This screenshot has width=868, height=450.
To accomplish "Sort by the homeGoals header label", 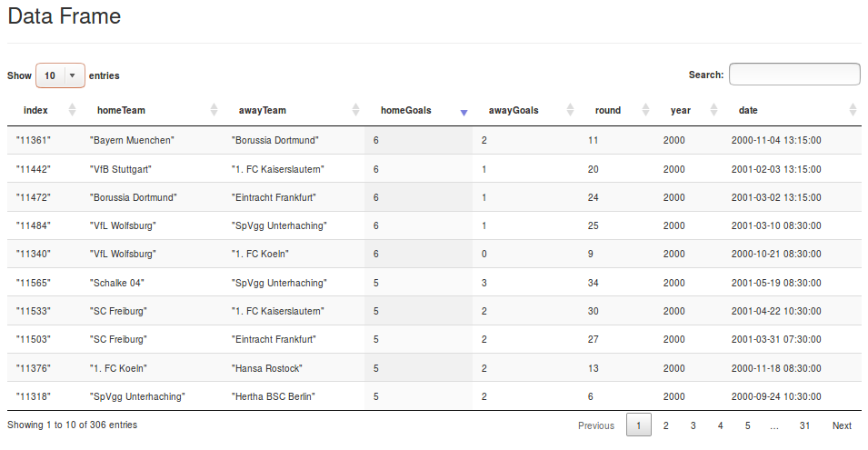I will click(x=405, y=110).
